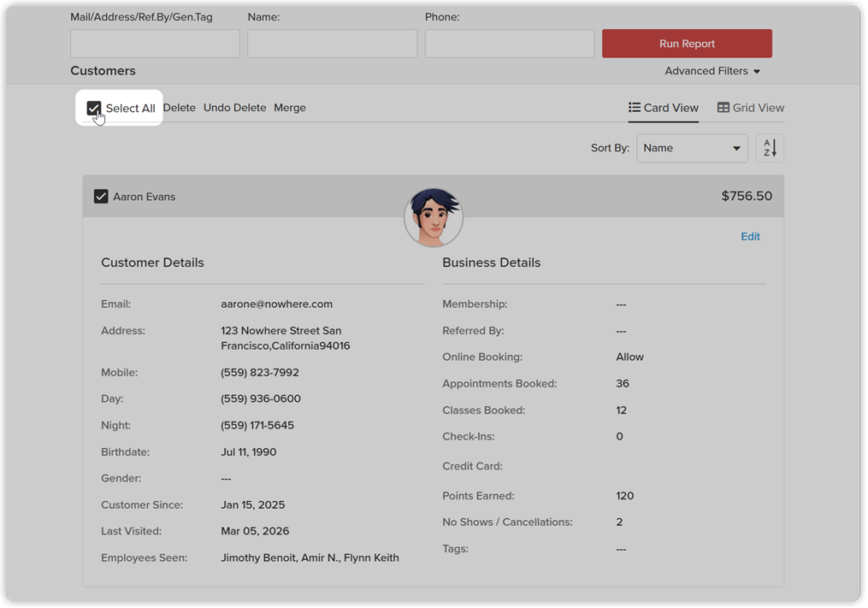Click the Run Report button
868x608 pixels.
pyautogui.click(x=687, y=44)
